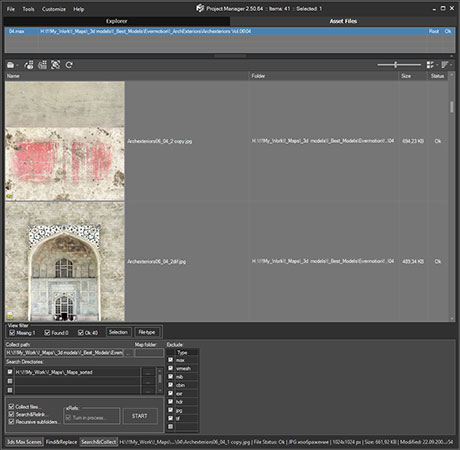This screenshot has height=450, width=460.
Task: Click the 694 KB size cell
Action: 413,141
